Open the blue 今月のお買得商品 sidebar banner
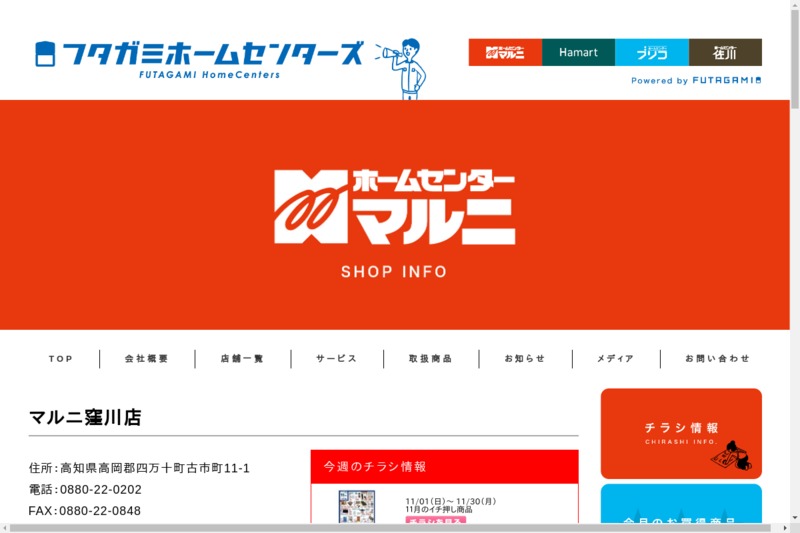 [681, 504]
